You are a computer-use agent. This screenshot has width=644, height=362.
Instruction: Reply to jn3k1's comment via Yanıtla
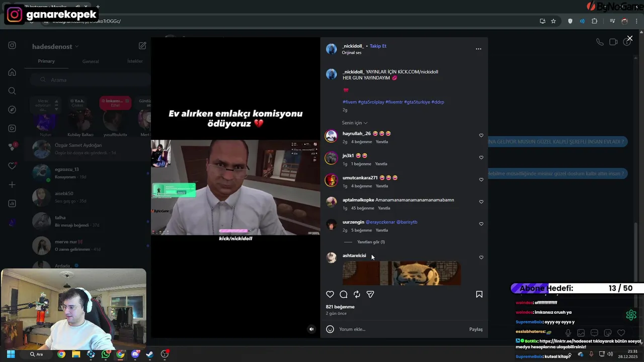381,164
